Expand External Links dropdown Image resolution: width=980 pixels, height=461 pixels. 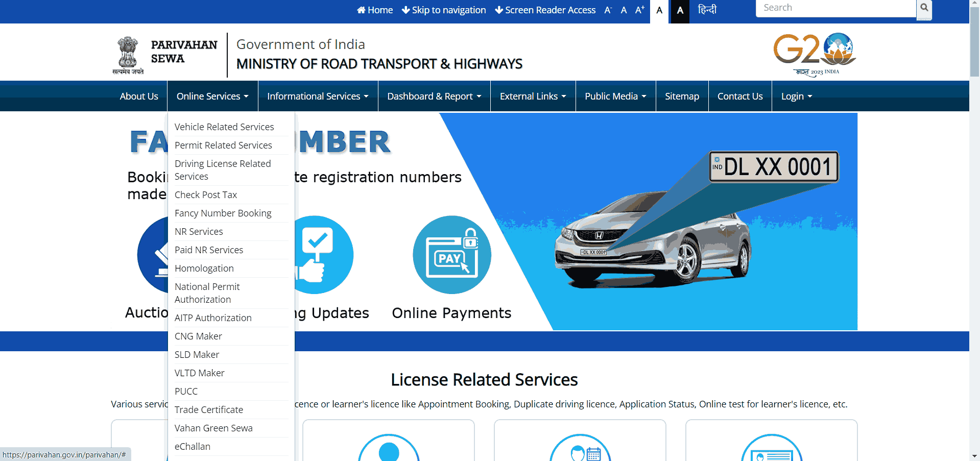pos(533,96)
